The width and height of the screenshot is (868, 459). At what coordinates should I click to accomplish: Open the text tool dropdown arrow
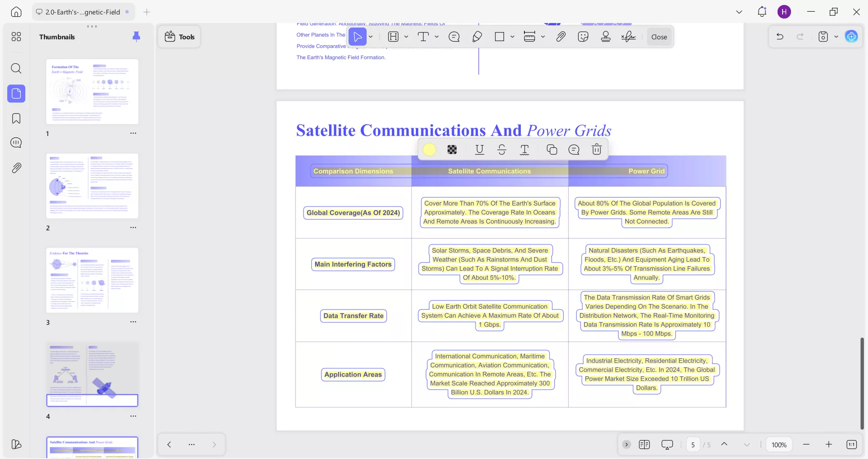click(437, 37)
